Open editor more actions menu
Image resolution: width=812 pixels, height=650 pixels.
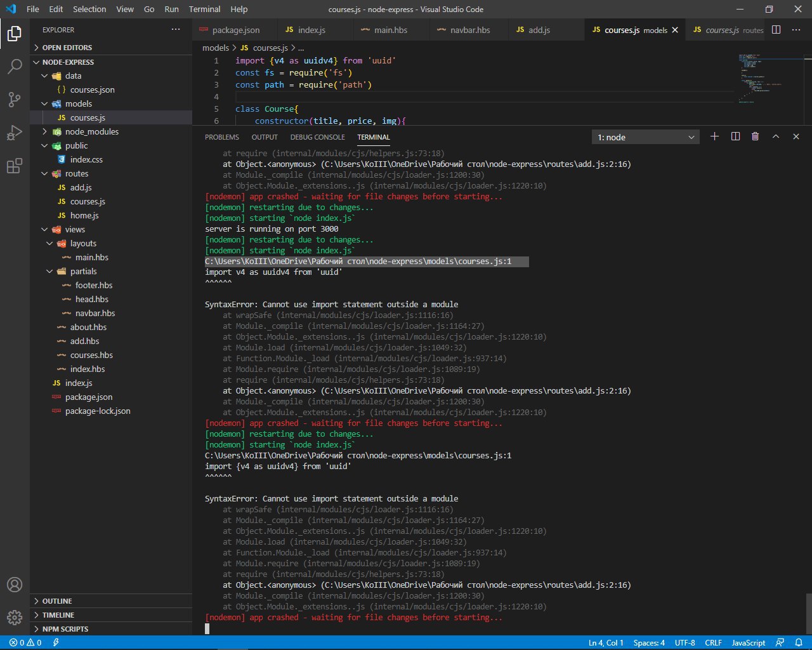[797, 30]
